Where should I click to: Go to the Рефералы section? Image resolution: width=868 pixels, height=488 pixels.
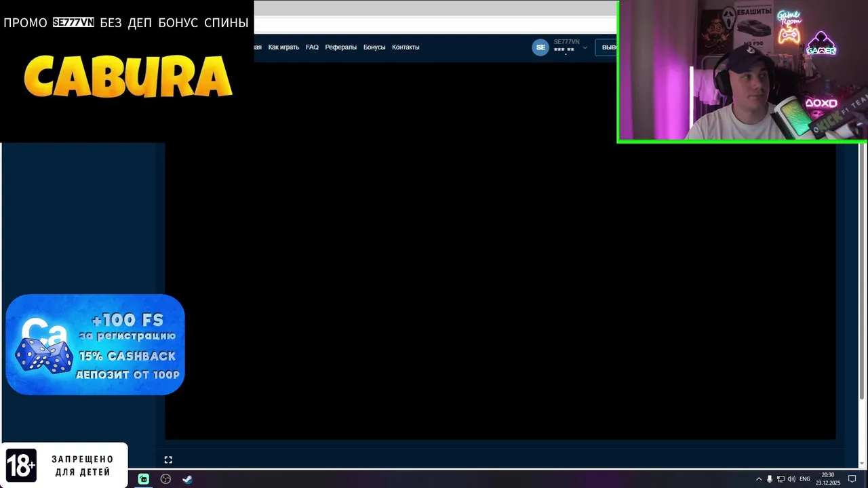[x=340, y=47]
